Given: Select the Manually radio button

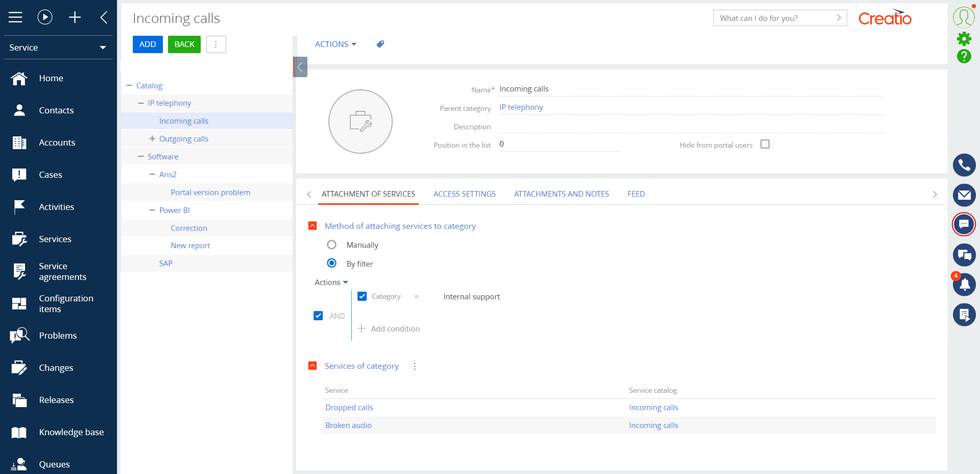Looking at the screenshot, I should tap(332, 245).
